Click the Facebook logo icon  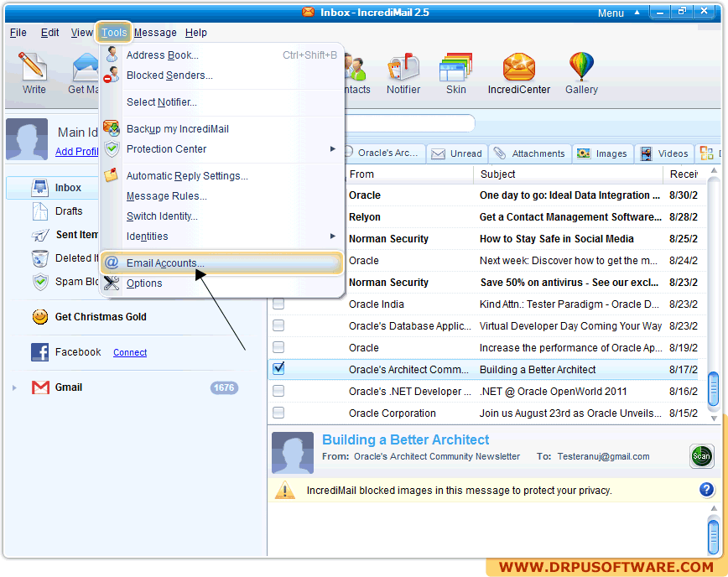tap(40, 352)
